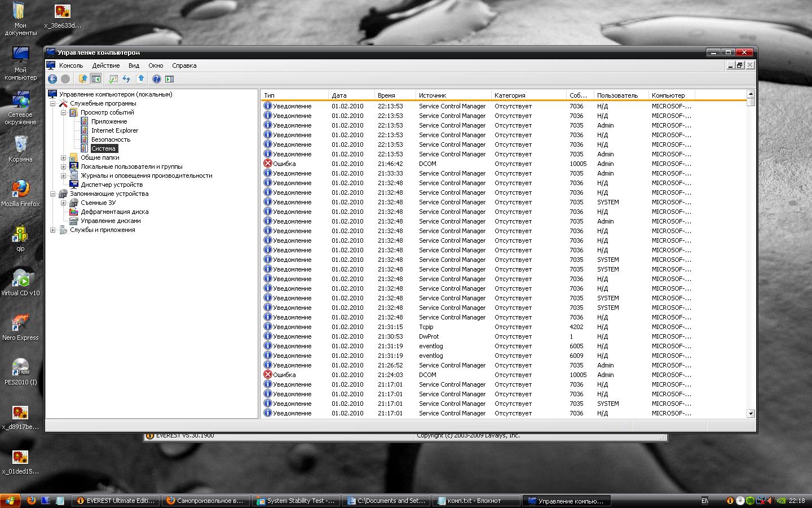Click the Back arrow in the toolbar
Screen dimensions: 812x508
52,79
